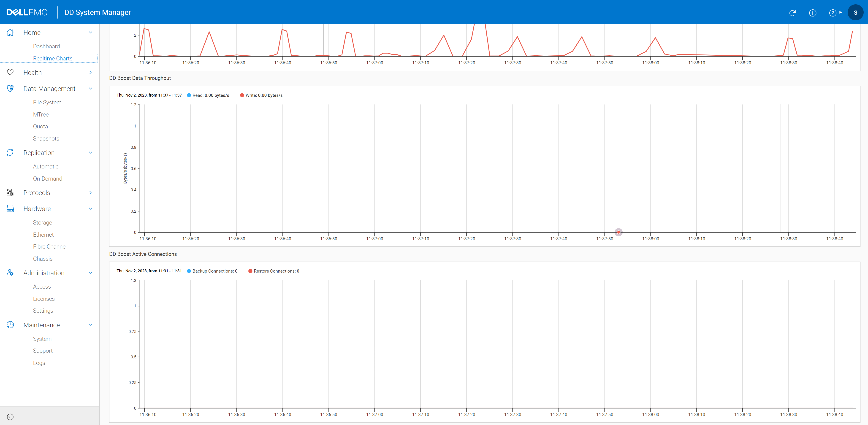This screenshot has height=425, width=868.
Task: Collapse the Administration section
Action: [x=90, y=273]
